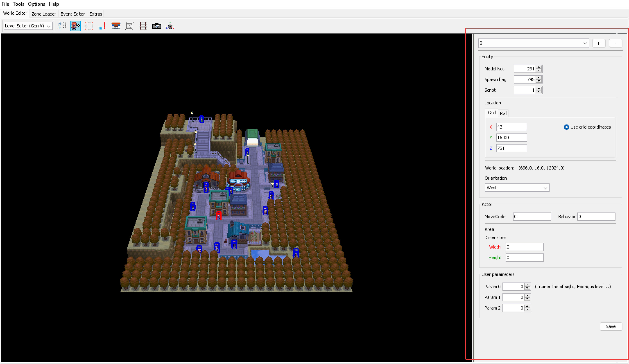The width and height of the screenshot is (629, 364).
Task: Click the character/NPC tool icon
Action: coord(75,26)
